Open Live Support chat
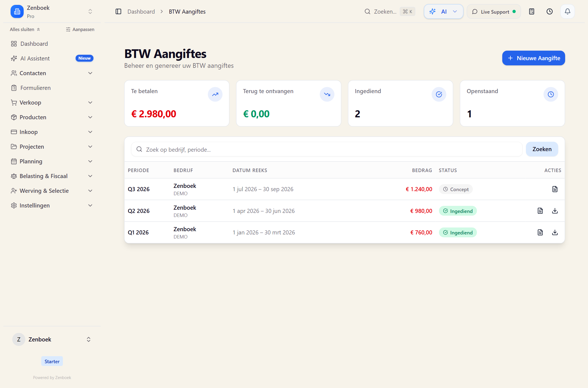 click(x=494, y=11)
